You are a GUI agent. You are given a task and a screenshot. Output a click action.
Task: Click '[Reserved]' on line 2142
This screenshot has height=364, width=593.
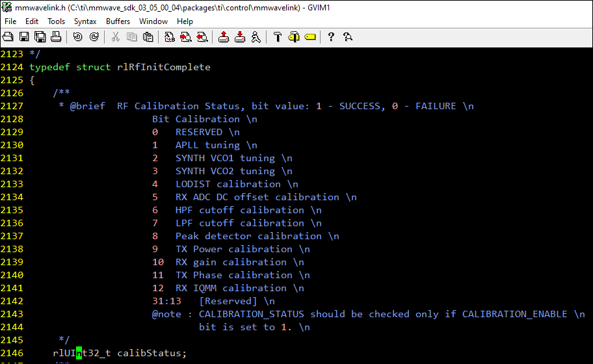coord(228,301)
